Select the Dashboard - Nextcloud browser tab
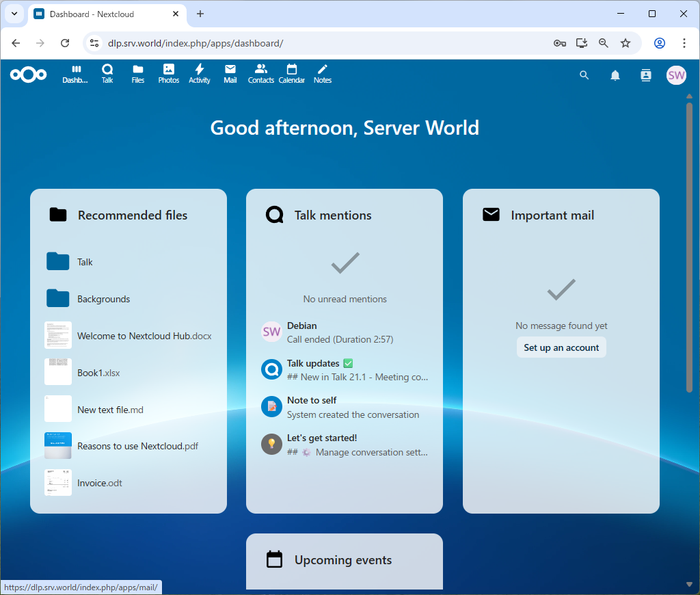This screenshot has width=700, height=595. pyautogui.click(x=106, y=14)
